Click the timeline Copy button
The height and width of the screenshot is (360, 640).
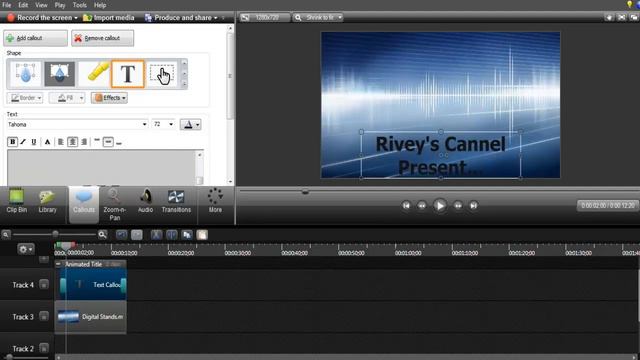187,235
